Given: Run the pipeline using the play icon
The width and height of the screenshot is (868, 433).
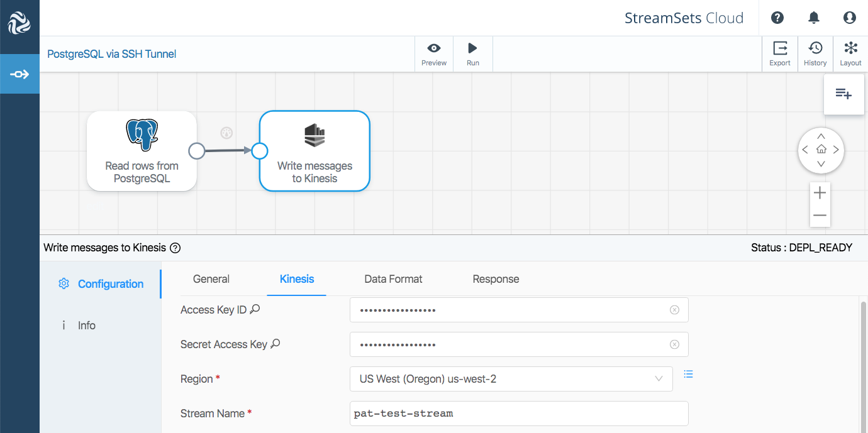Looking at the screenshot, I should click(472, 53).
